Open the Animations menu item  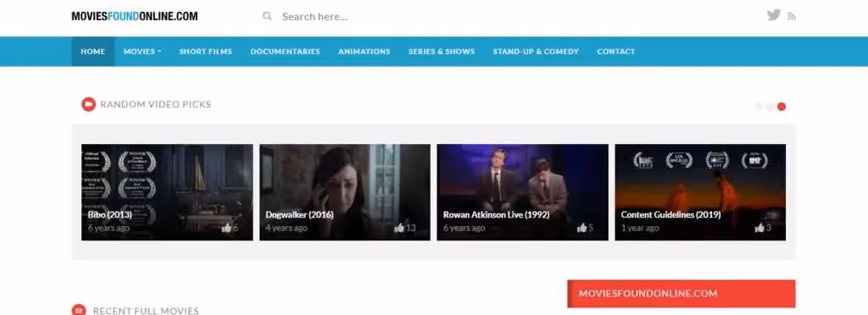click(364, 52)
